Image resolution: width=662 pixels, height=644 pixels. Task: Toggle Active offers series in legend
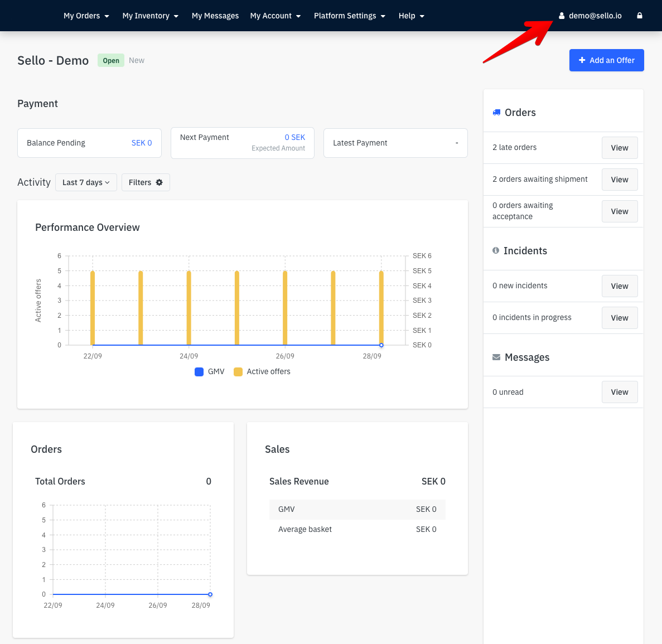(262, 371)
